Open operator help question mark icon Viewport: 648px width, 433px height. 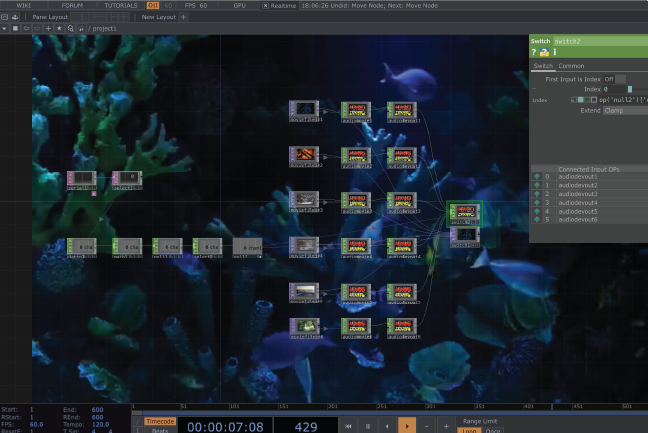click(x=534, y=52)
